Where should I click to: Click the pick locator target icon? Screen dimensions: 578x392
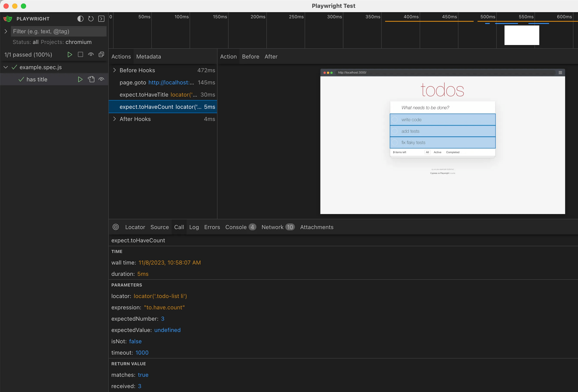(116, 227)
